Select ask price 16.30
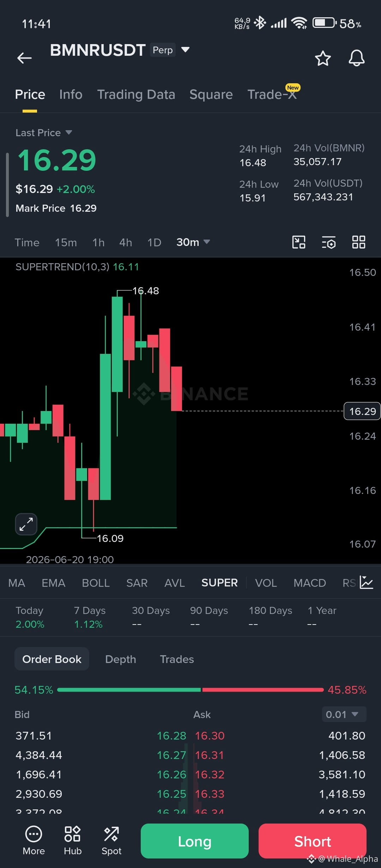Screen dimensions: 381x868 click(210, 736)
